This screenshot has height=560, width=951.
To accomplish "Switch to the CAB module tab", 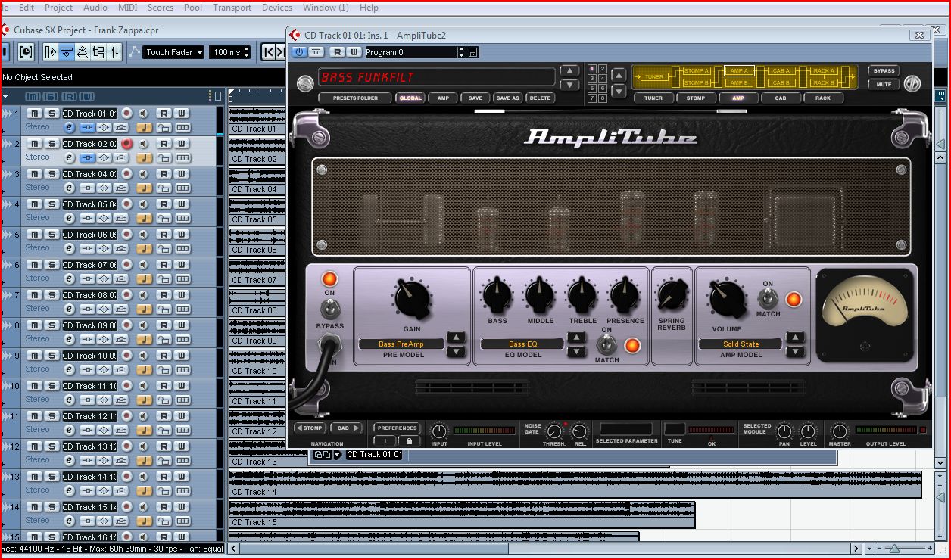I will (780, 98).
